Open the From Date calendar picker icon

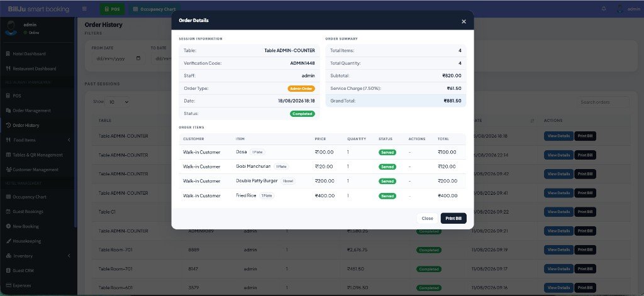[138, 58]
